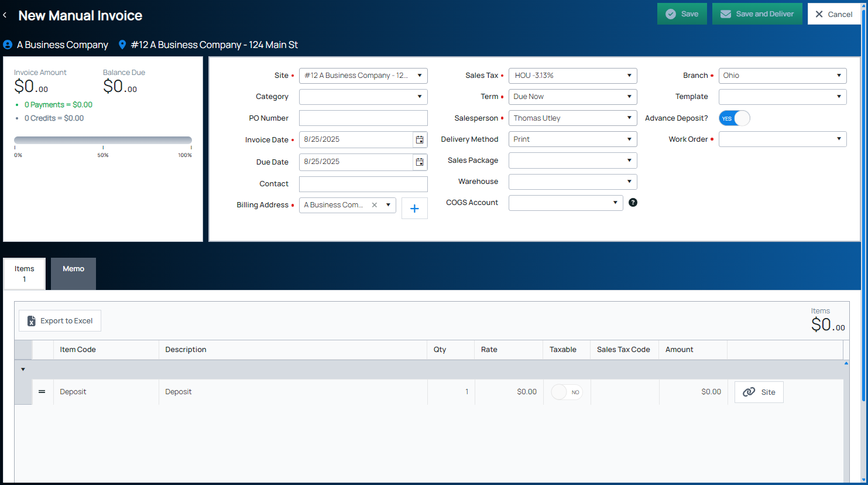Open the Billing Address dropdown
The height and width of the screenshot is (485, 868).
click(388, 205)
